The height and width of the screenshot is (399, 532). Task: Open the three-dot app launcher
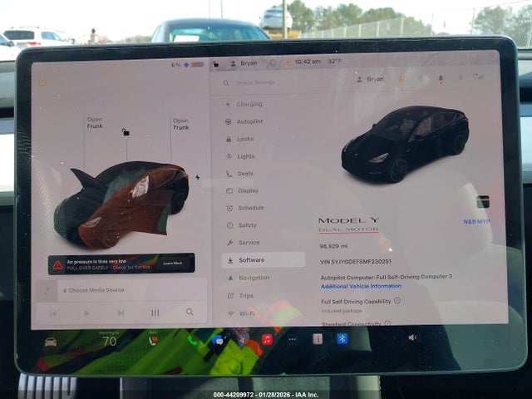(292, 339)
